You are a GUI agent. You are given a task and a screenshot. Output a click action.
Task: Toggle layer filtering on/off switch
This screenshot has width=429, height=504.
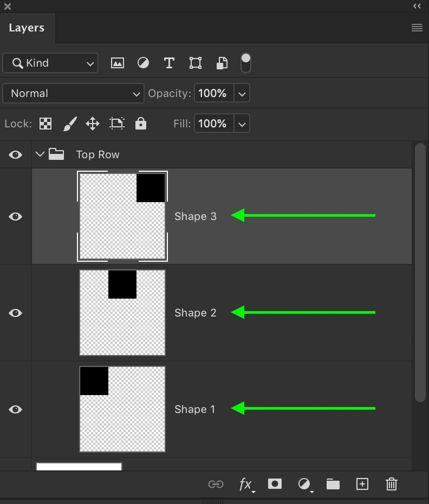pos(246,63)
